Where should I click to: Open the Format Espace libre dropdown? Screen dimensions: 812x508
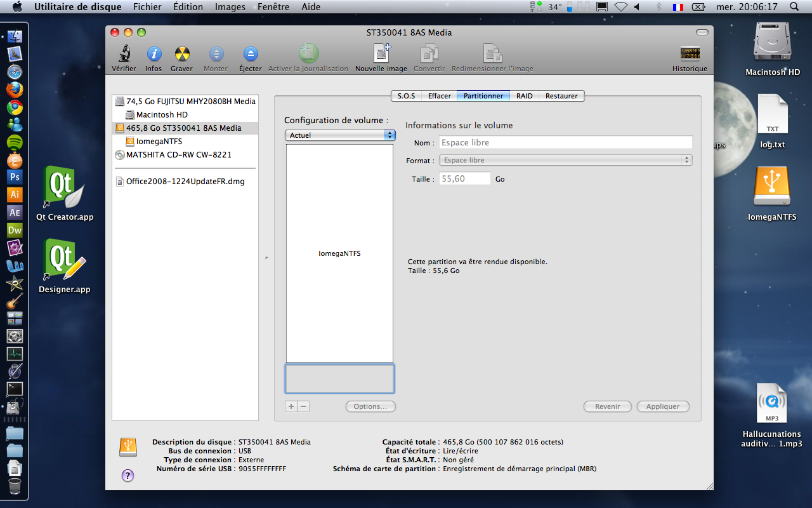click(565, 160)
